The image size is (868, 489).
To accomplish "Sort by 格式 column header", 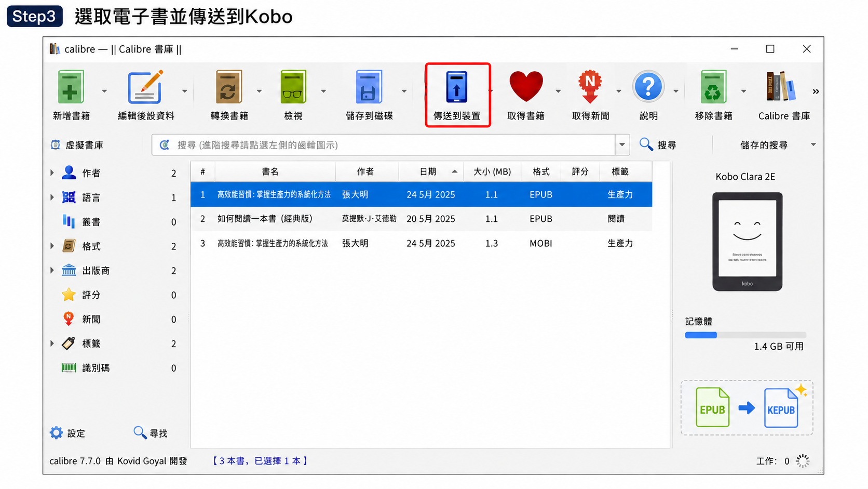I will click(x=541, y=171).
